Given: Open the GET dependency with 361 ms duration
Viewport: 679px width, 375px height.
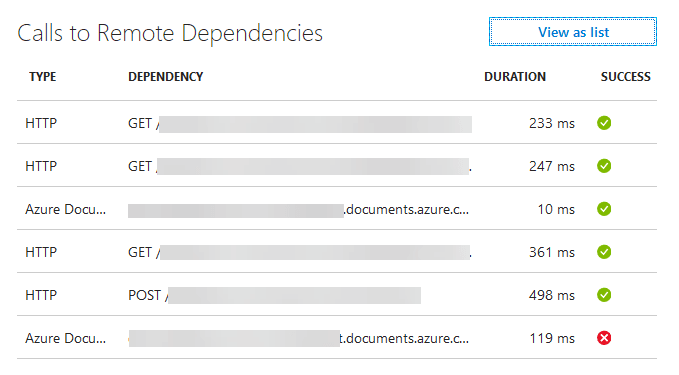Looking at the screenshot, I should pyautogui.click(x=300, y=252).
